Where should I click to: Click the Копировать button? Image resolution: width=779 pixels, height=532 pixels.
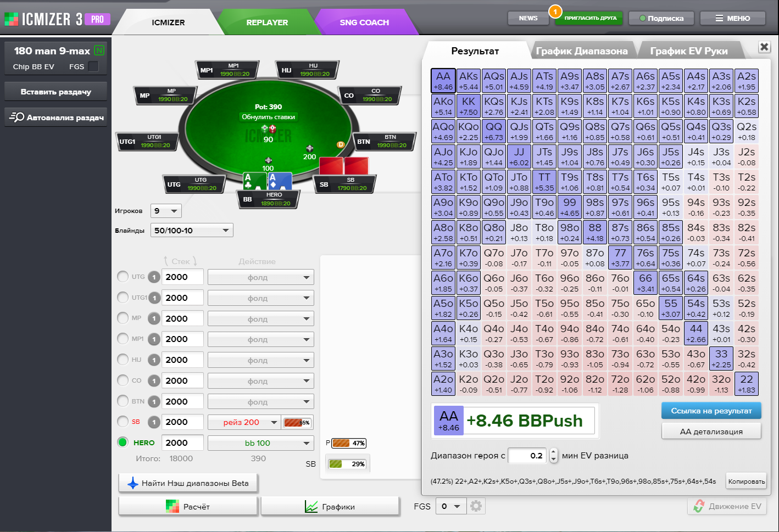(746, 481)
